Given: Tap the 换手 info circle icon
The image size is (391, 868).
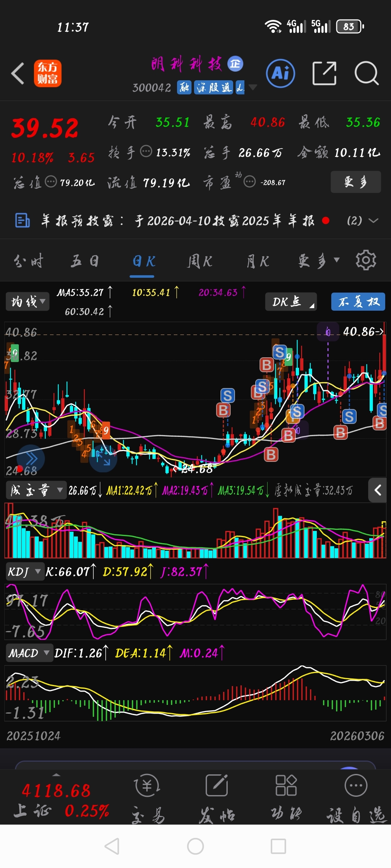Looking at the screenshot, I should click(x=146, y=152).
